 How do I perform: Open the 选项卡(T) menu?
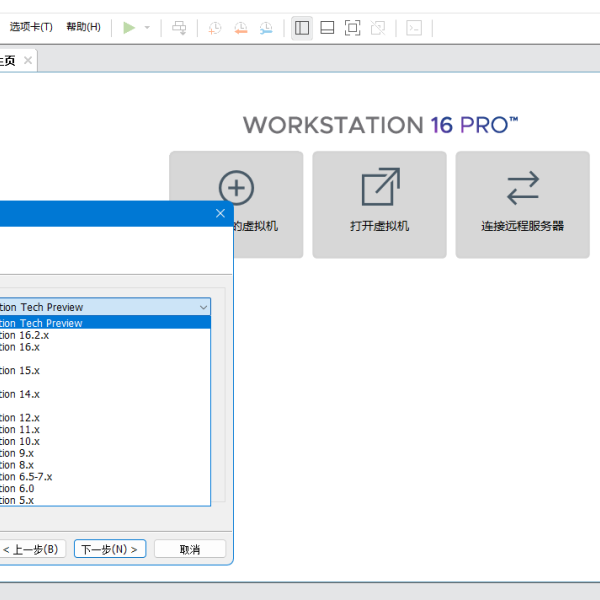[31, 27]
